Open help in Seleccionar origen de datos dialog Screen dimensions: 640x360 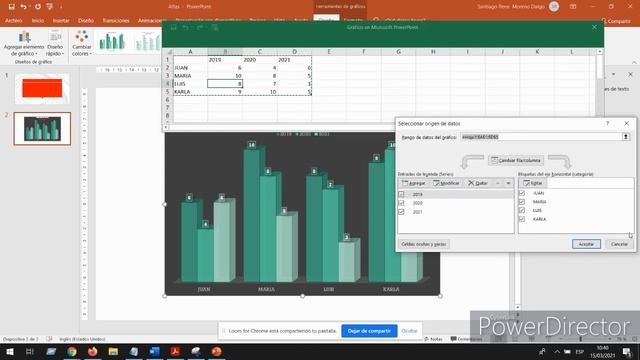tap(607, 123)
